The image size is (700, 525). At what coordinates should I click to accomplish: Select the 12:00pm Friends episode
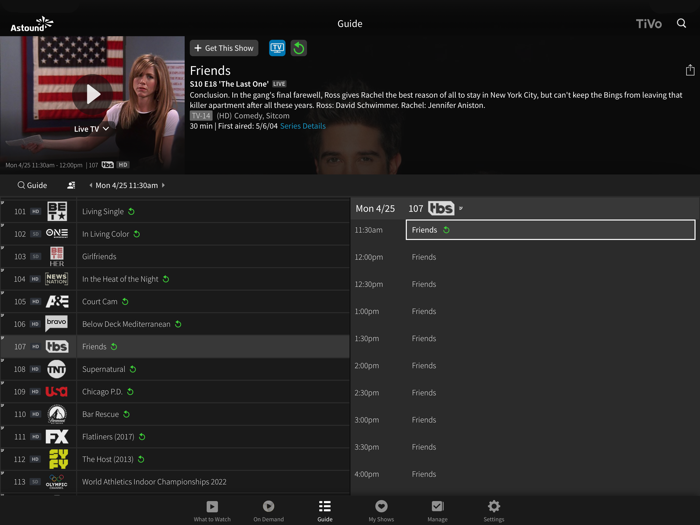[x=550, y=257]
